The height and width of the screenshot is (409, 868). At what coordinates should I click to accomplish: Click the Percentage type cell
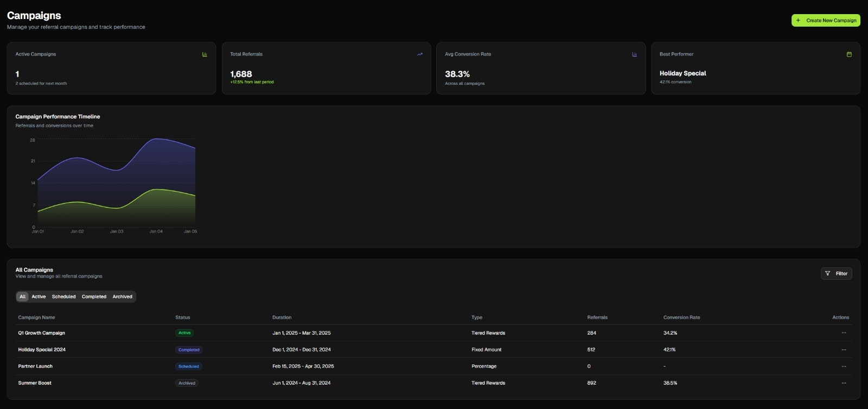484,367
